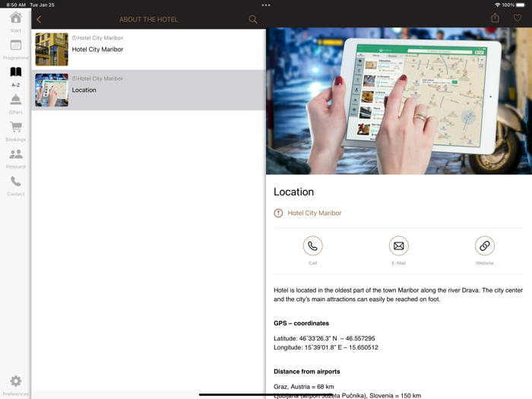The width and height of the screenshot is (532, 399).
Task: Tap the Location heading text
Action: point(294,192)
